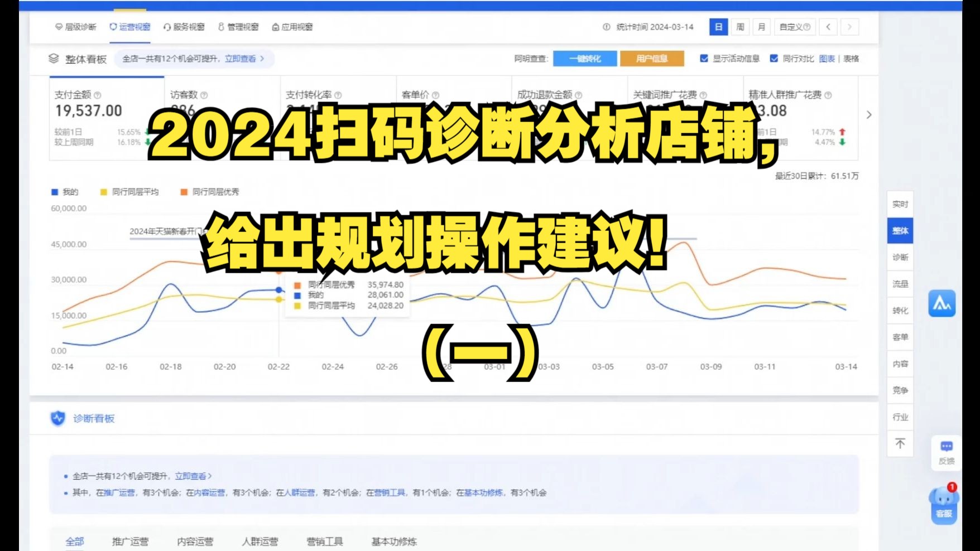Image resolution: width=980 pixels, height=551 pixels.
Task: Click the 整体看板 layers icon
Action: pos(54,59)
